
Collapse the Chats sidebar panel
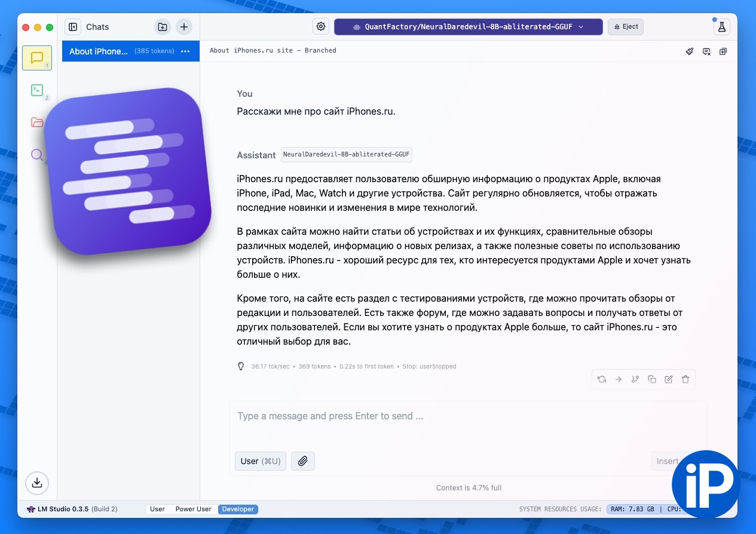tap(73, 27)
